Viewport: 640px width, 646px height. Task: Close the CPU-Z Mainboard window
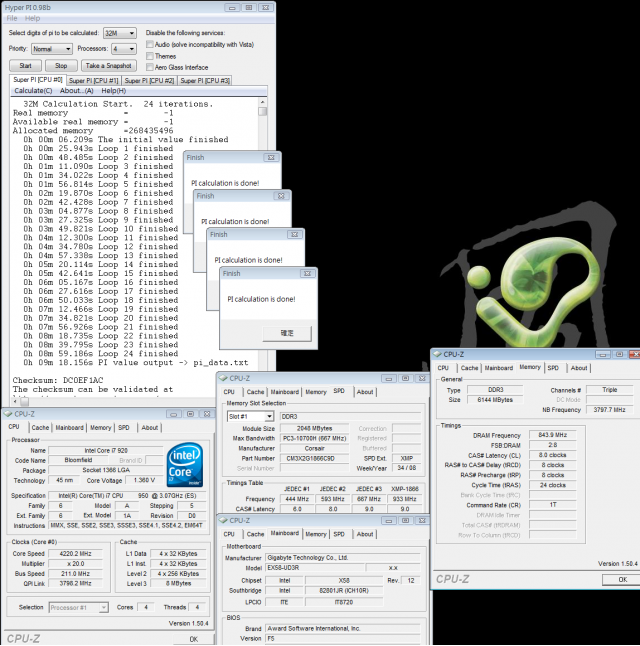point(422,520)
